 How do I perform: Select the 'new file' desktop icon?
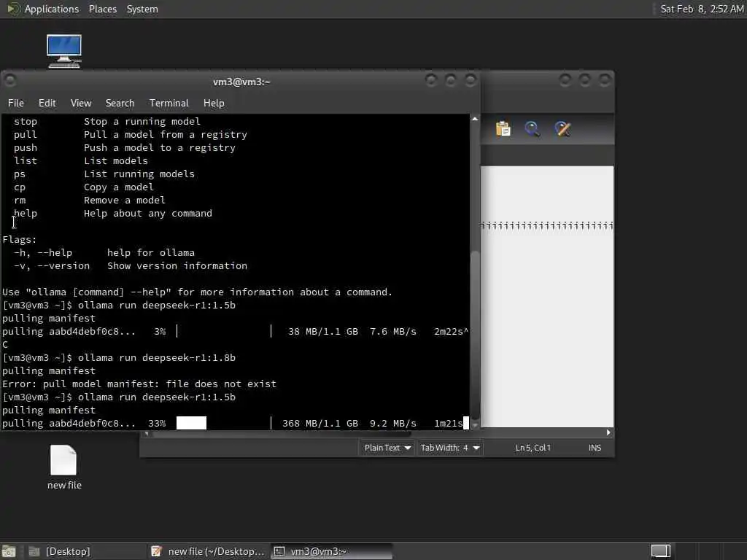(64, 467)
